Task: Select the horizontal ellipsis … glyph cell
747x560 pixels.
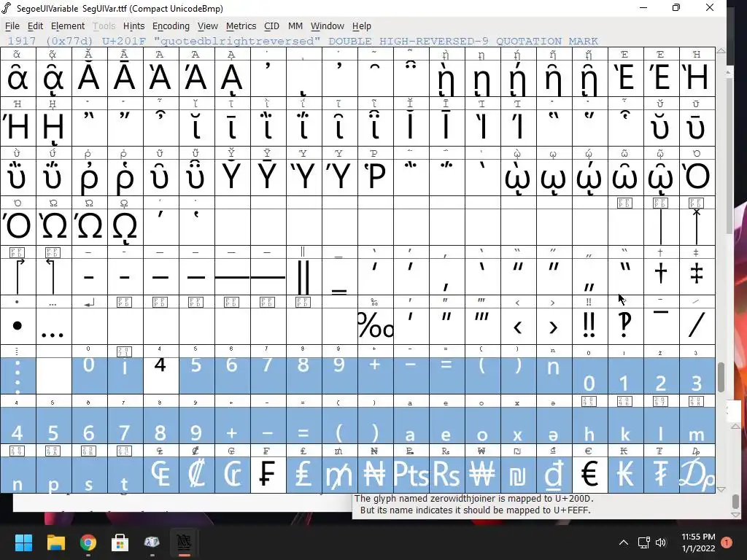Action: pyautogui.click(x=53, y=326)
